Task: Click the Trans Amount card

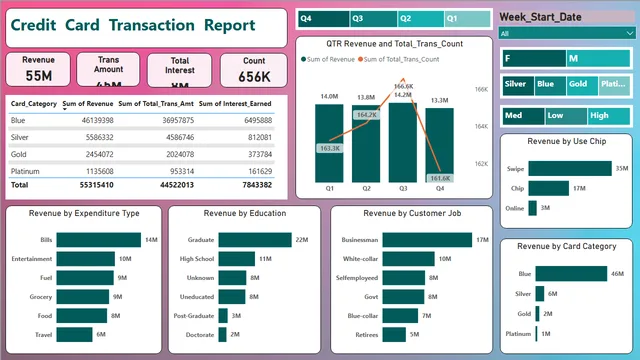Action: pyautogui.click(x=108, y=69)
